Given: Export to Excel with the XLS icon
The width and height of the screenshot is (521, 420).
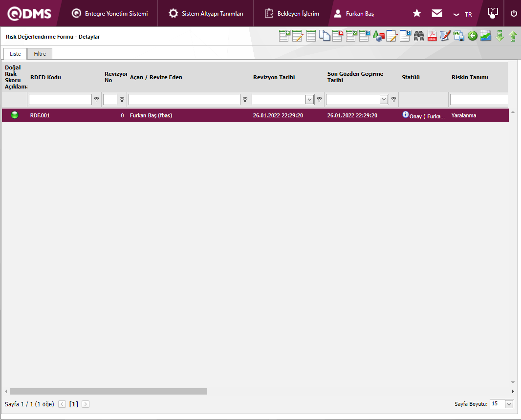Looking at the screenshot, I should click(458, 36).
